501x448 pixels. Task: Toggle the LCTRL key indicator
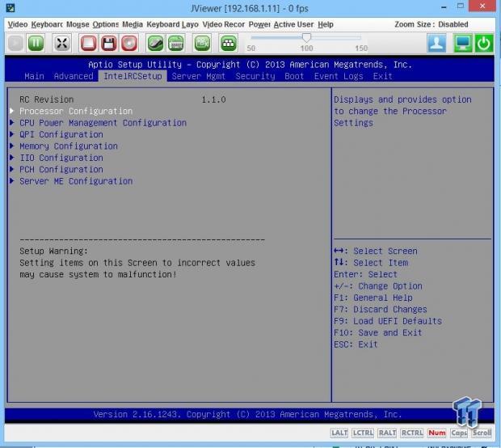click(x=363, y=433)
